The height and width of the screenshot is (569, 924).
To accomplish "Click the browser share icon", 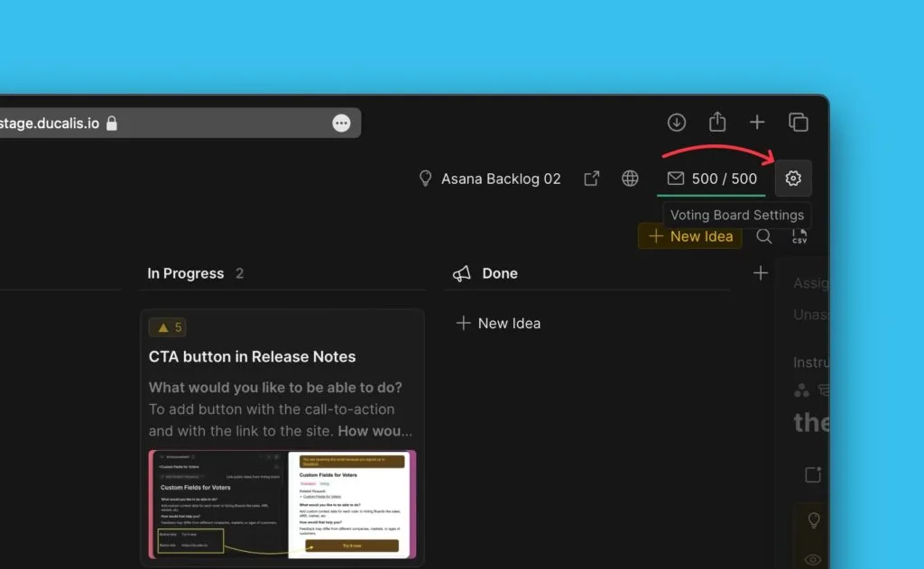I will (717, 123).
